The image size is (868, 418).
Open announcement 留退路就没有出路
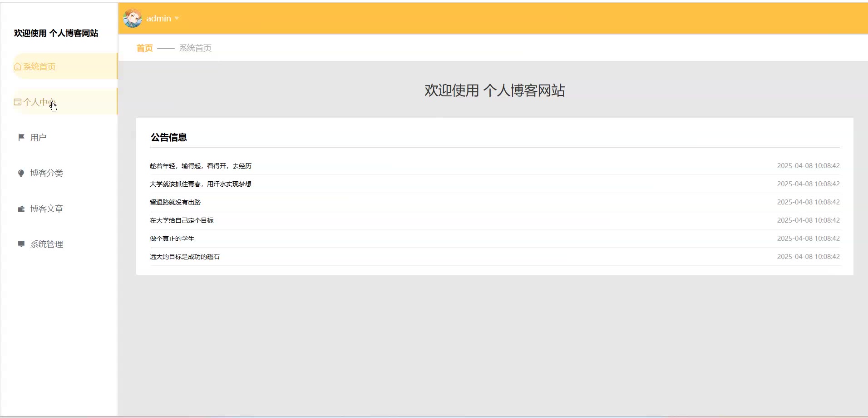pos(175,202)
